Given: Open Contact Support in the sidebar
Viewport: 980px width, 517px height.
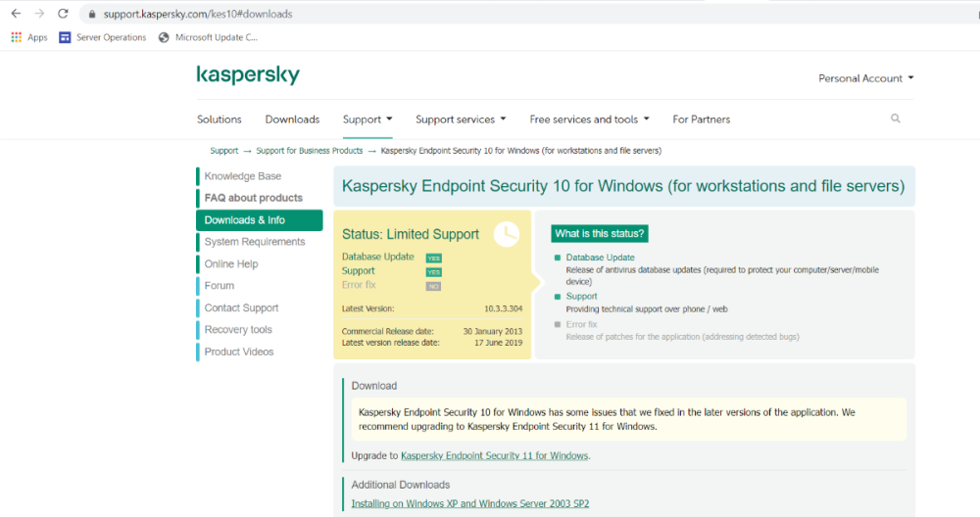Looking at the screenshot, I should [x=241, y=307].
